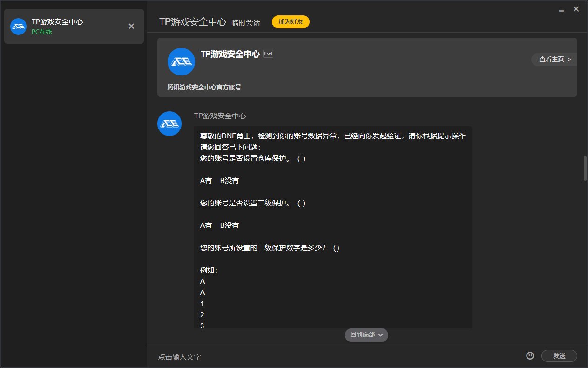Screen dimensions: 588x368
Task: Click the text 腾讯游戏安全中心官方账号
Action: coord(204,87)
